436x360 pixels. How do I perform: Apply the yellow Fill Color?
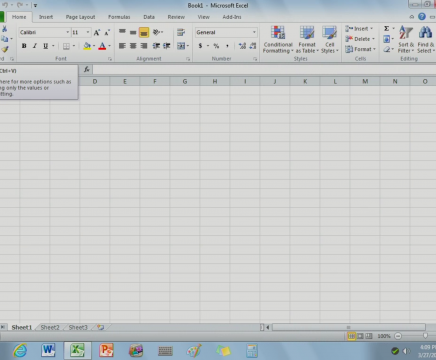pos(87,46)
